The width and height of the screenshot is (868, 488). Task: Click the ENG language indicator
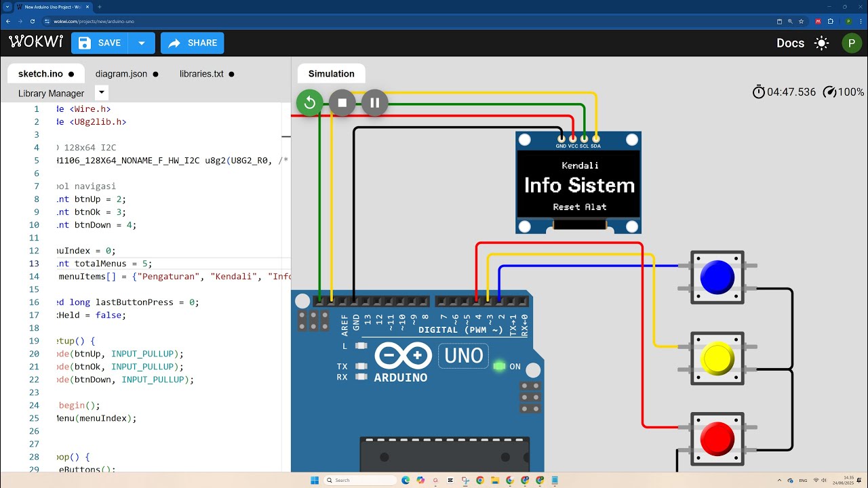click(x=804, y=480)
